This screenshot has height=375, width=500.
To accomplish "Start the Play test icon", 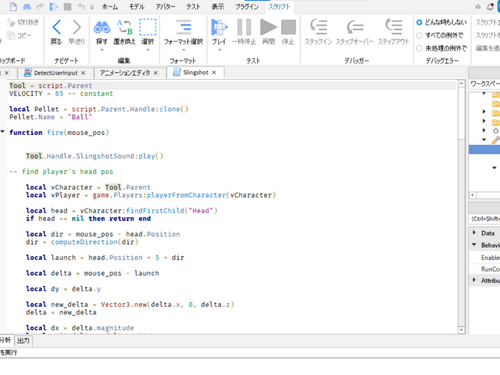I will [219, 27].
